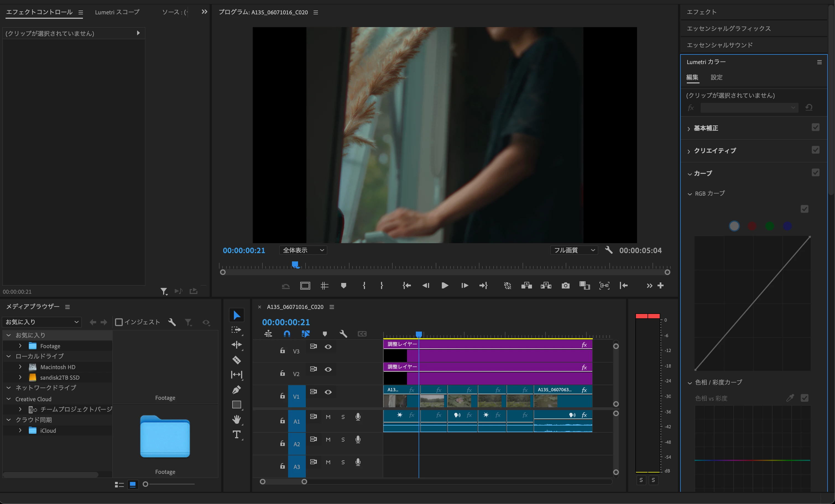Image resolution: width=835 pixels, height=504 pixels.
Task: Open the playback resolution dropdown (フル画質)
Action: pos(574,250)
